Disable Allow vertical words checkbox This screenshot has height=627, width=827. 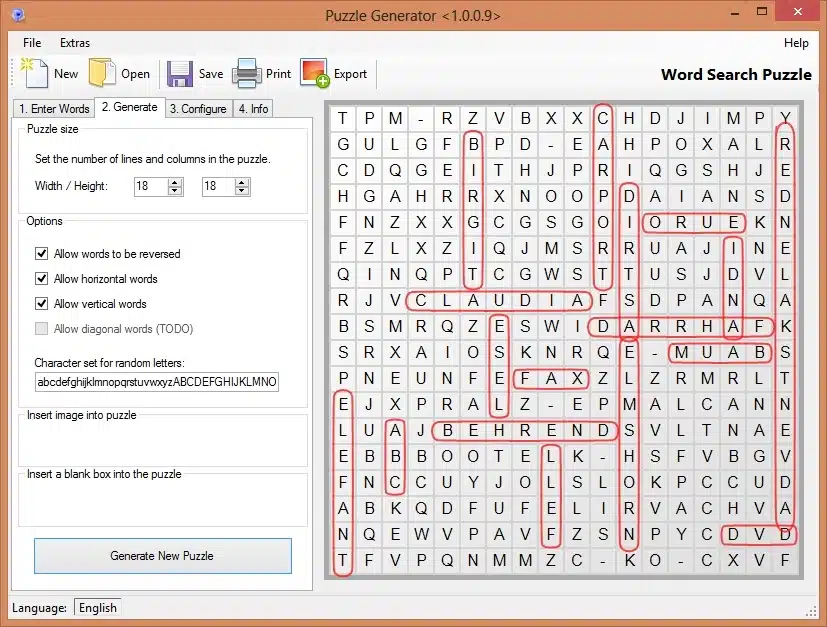pyautogui.click(x=42, y=304)
